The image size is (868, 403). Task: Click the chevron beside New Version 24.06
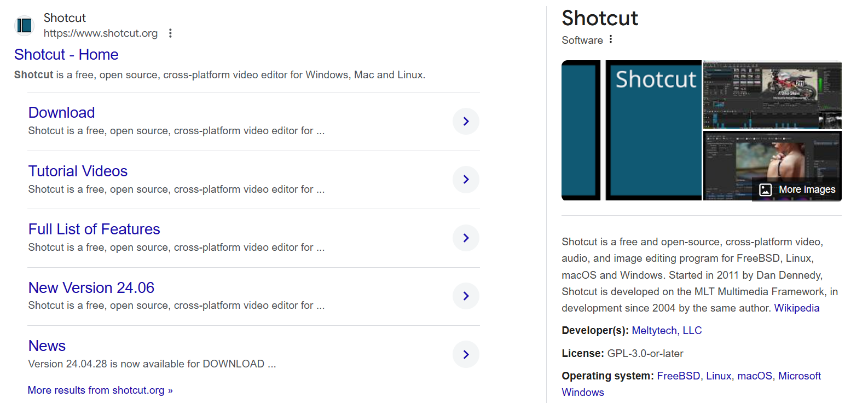[x=466, y=296]
